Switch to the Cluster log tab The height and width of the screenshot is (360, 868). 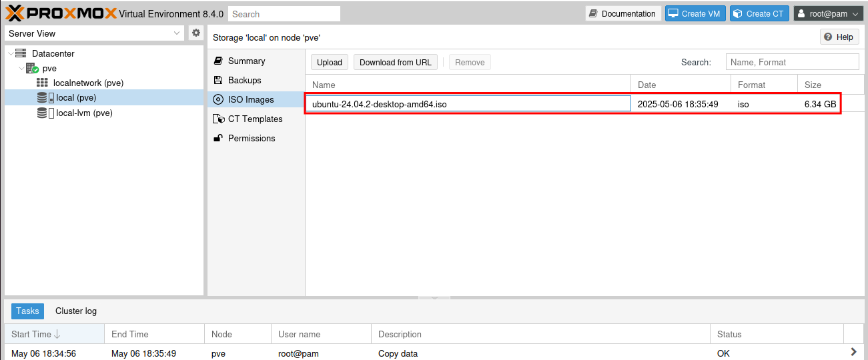click(76, 311)
